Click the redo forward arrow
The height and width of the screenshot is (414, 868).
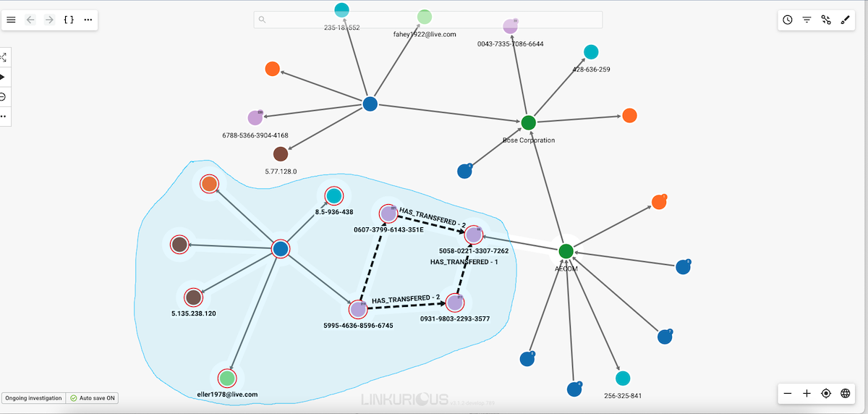click(49, 20)
